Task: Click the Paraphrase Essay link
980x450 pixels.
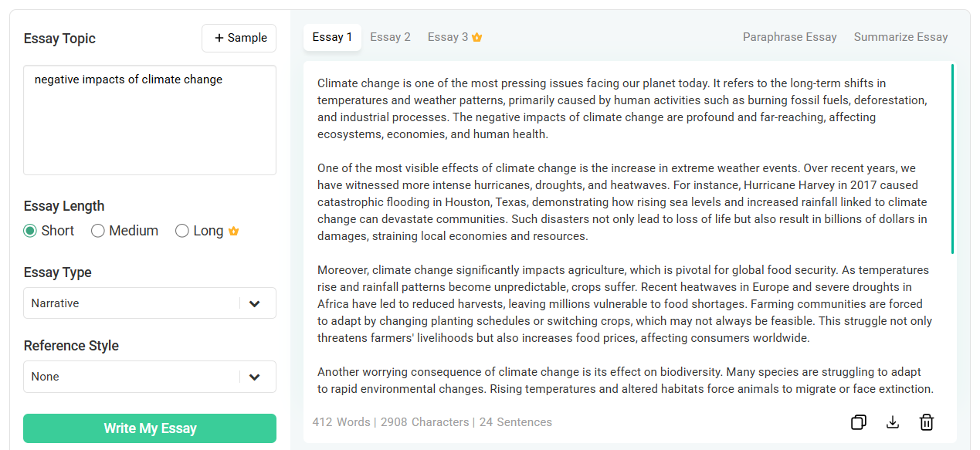Action: coord(789,37)
